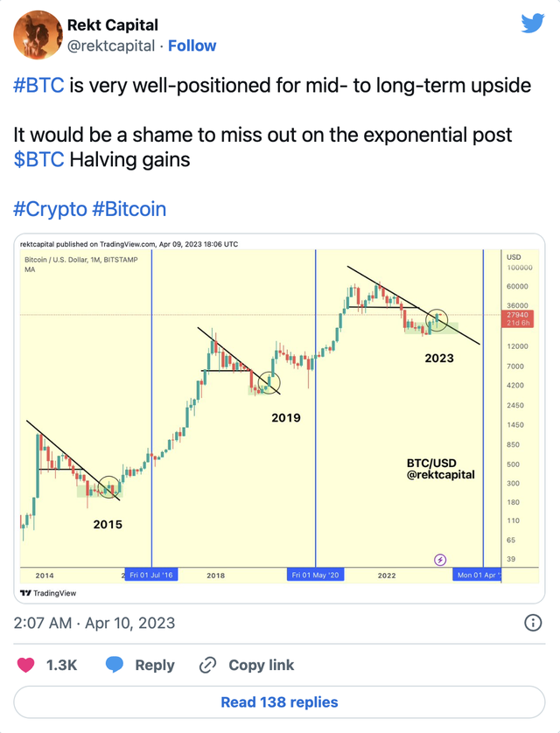
Task: Click the Twitter bird logo
Action: (x=533, y=24)
